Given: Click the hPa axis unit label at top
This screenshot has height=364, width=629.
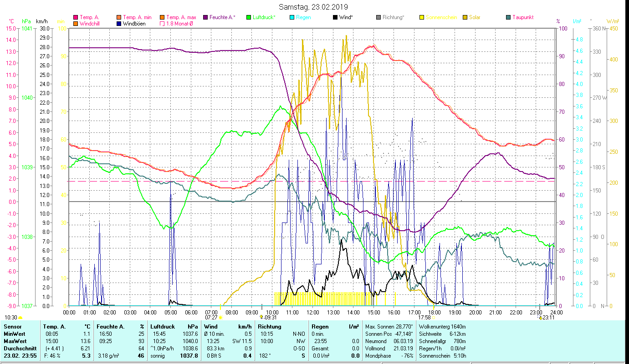Looking at the screenshot, I should [x=26, y=21].
